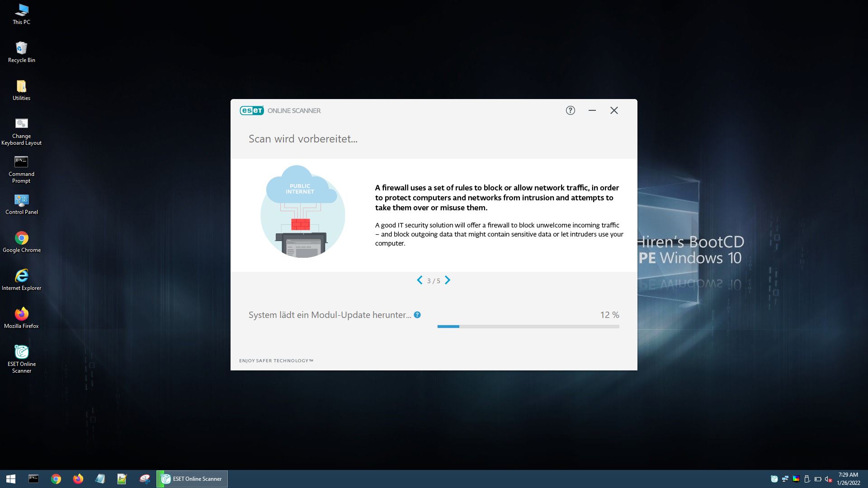Click the ESET logo in the scanner header
868x488 pixels.
click(x=252, y=110)
